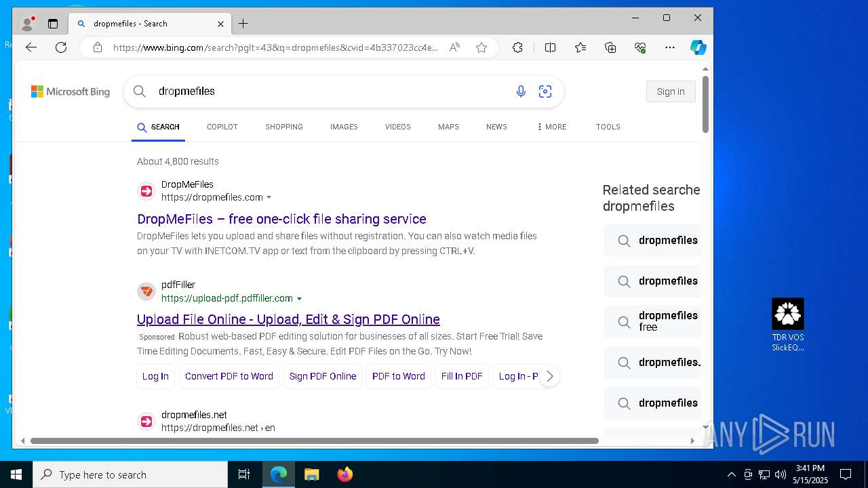This screenshot has height=488, width=868.
Task: Click the Convert PDF to Word sitelink
Action: 229,376
